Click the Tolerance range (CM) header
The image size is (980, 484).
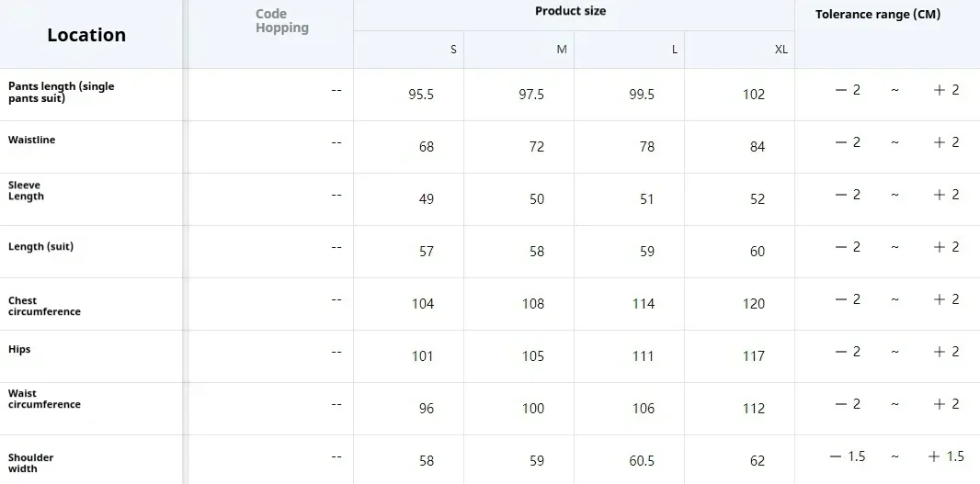point(878,15)
